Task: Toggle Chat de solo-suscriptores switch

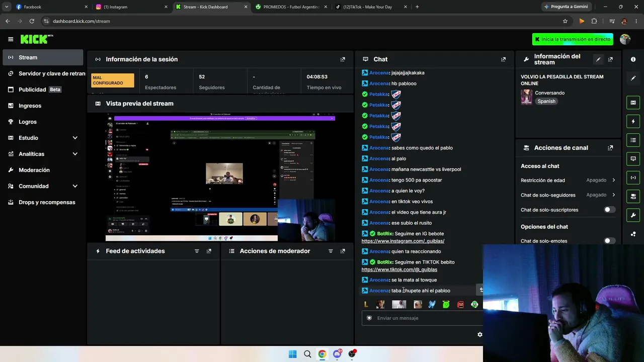Action: 609,210
